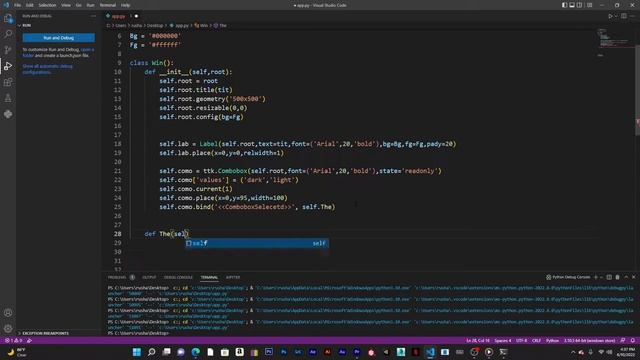Image resolution: width=640 pixels, height=360 pixels.
Task: Click the Split Terminal icon
Action: (x=609, y=277)
